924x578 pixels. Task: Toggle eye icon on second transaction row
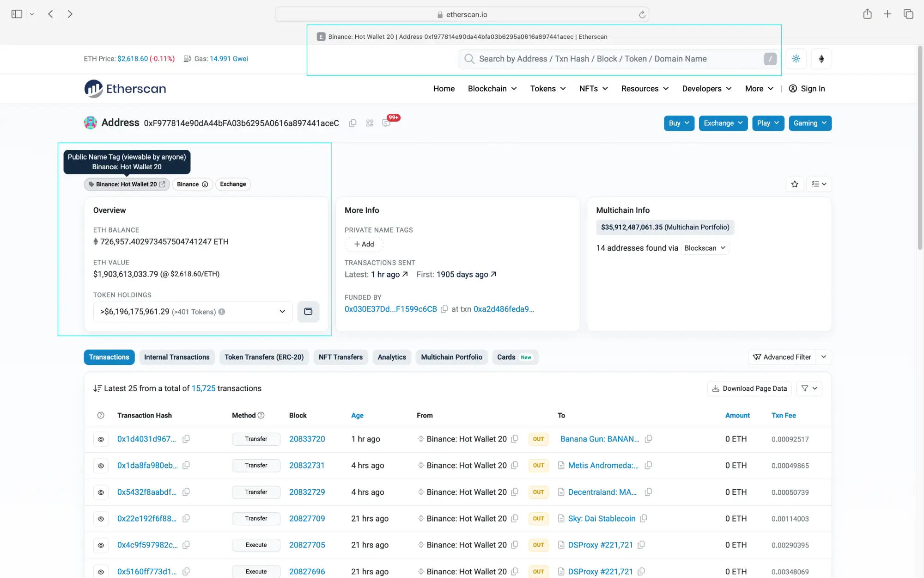pos(100,465)
